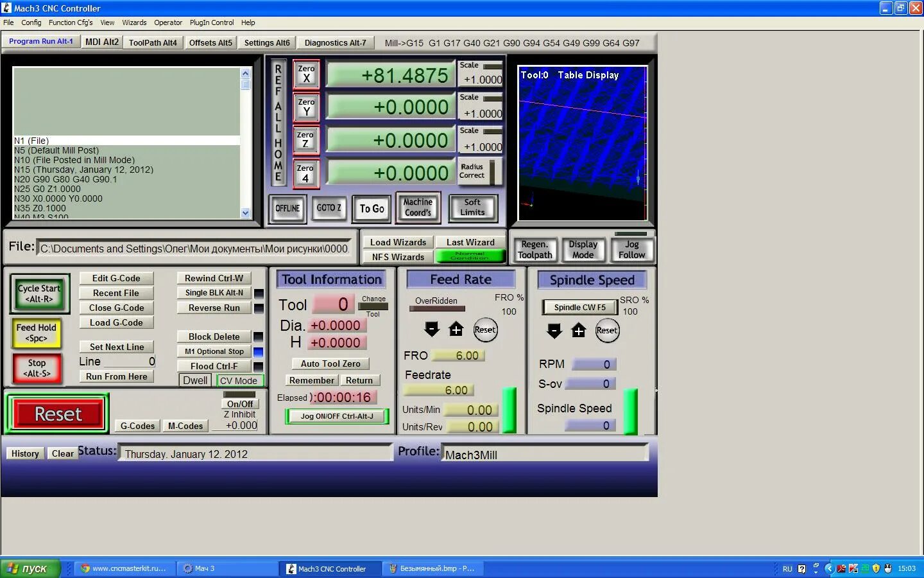This screenshot has height=578, width=924.
Task: Toggle Jog Follow mode
Action: point(631,250)
